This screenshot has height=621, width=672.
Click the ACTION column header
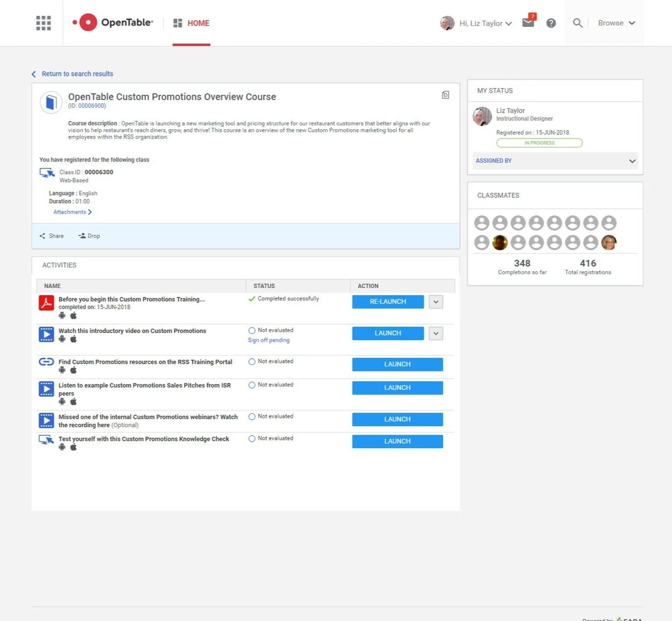click(x=368, y=286)
